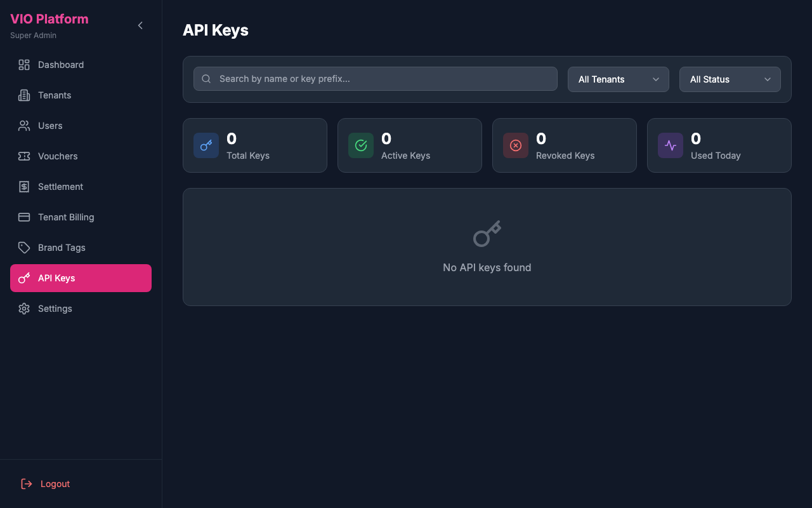Click the VIO Platform title

click(x=49, y=18)
